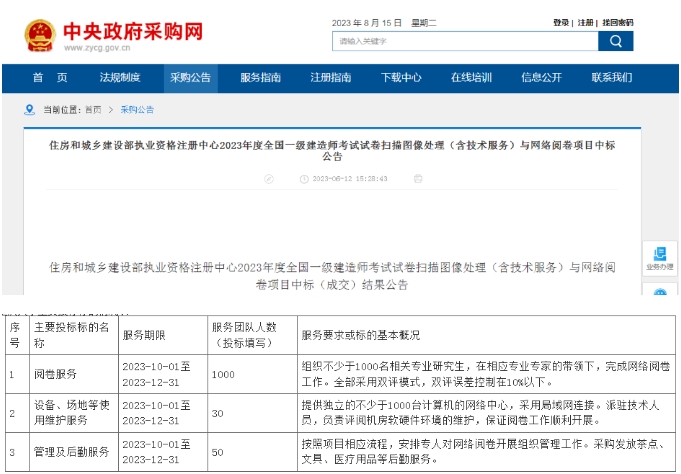This screenshot has height=474, width=681.
Task: Click the www.zycg.gov.cn address text
Action: coord(97,48)
